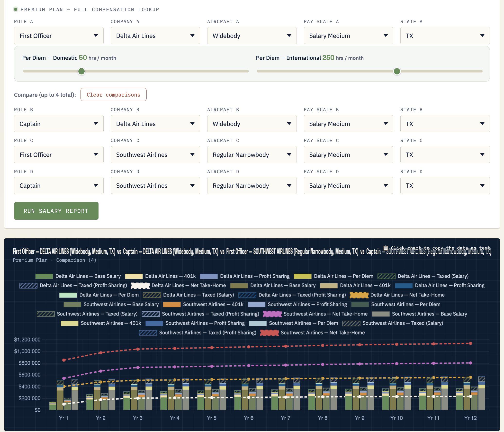Click the Per Diem International slider handle

coord(397,71)
